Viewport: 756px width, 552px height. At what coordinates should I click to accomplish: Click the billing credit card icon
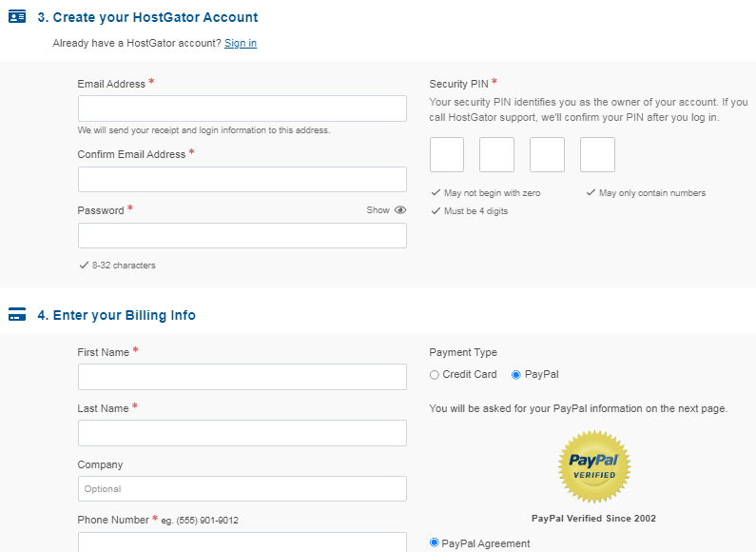point(17,315)
